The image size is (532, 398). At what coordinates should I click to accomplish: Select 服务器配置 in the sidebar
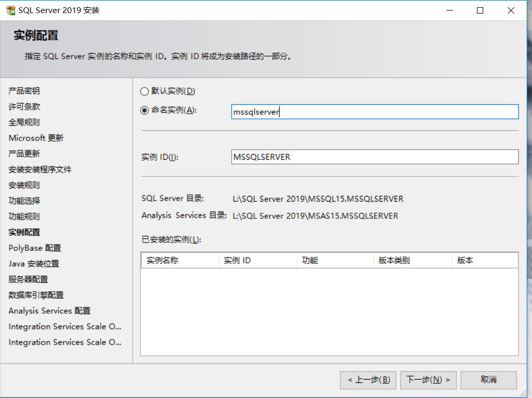tap(28, 279)
